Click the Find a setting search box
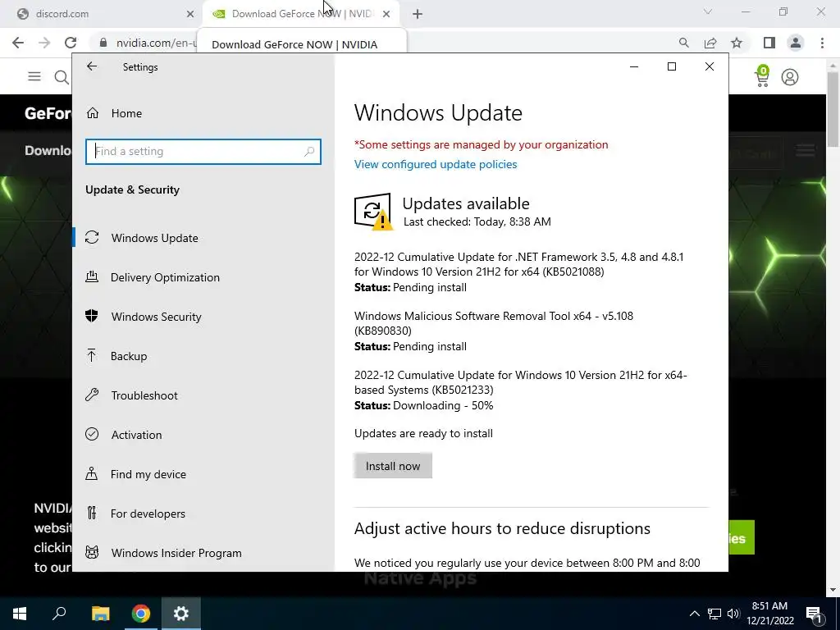 coord(203,152)
